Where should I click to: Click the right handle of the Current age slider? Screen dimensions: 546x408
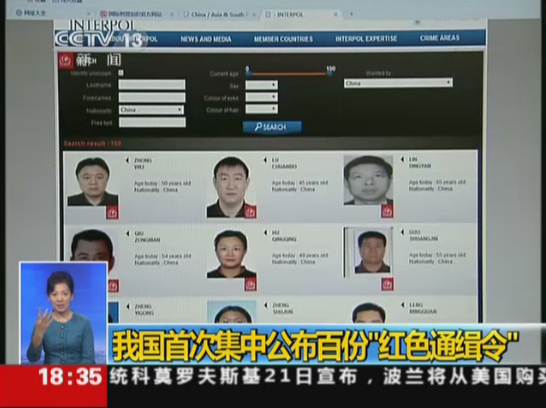329,72
